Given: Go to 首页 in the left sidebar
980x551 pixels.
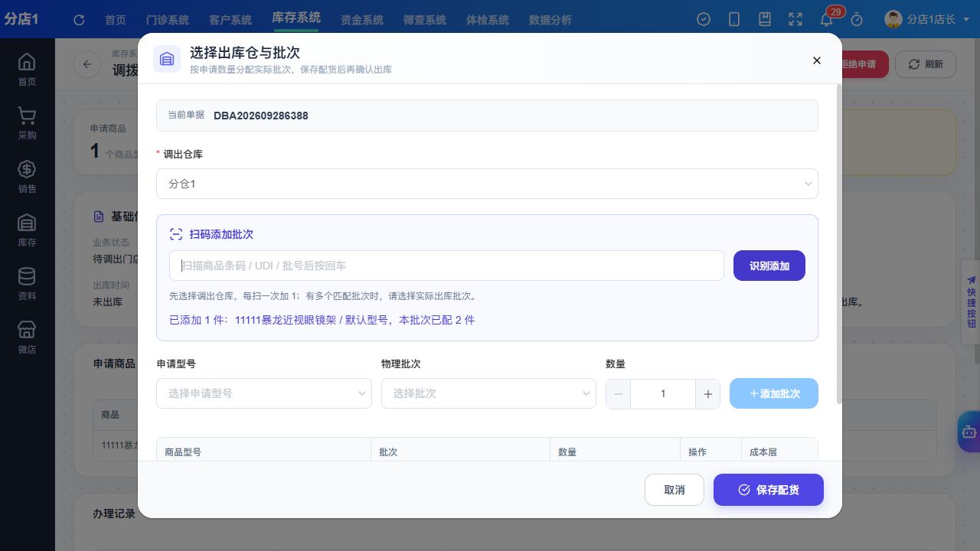Looking at the screenshot, I should pos(27,70).
